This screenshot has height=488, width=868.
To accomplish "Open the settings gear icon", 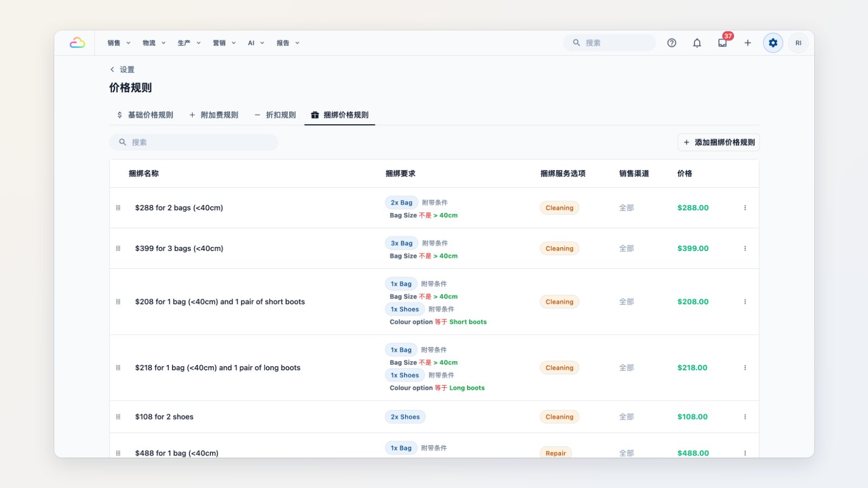I will click(773, 43).
